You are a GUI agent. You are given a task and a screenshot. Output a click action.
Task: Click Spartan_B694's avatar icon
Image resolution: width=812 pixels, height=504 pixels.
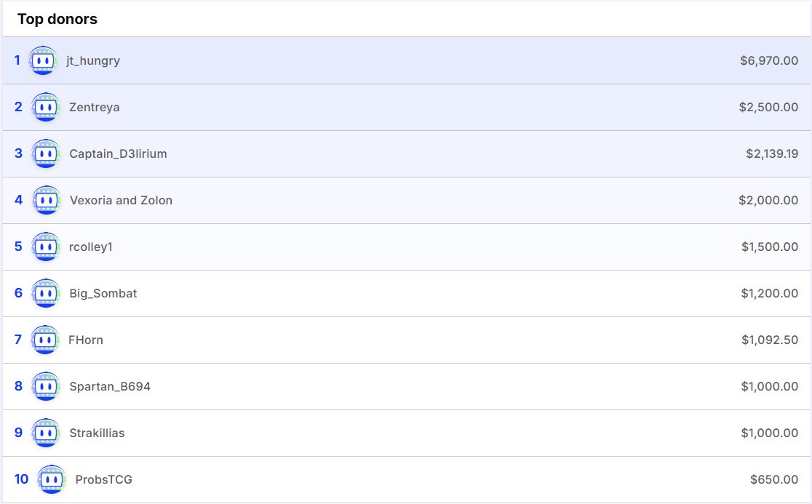pyautogui.click(x=46, y=386)
